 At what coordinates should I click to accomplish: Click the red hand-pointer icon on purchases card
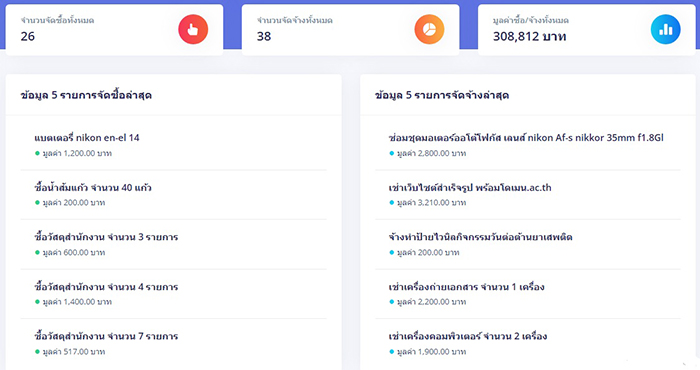tap(193, 29)
